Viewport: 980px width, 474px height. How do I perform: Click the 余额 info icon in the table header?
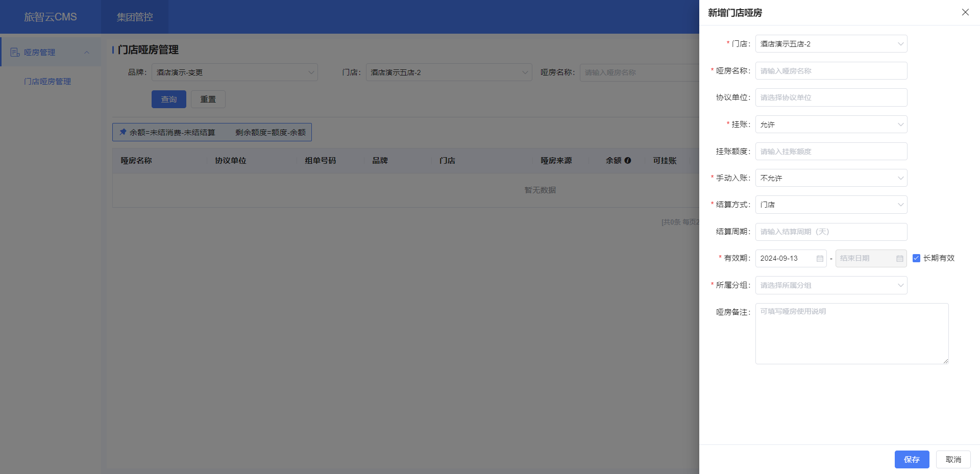(x=628, y=160)
